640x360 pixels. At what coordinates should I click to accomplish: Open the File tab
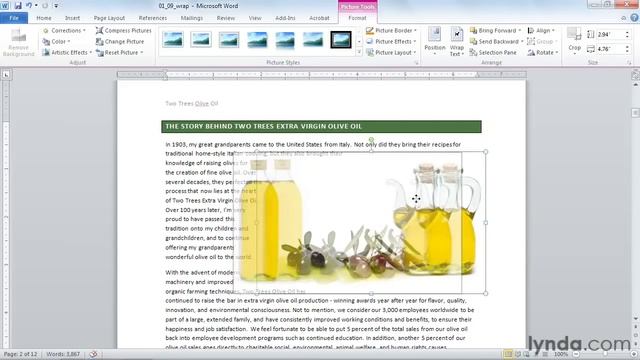[x=14, y=18]
